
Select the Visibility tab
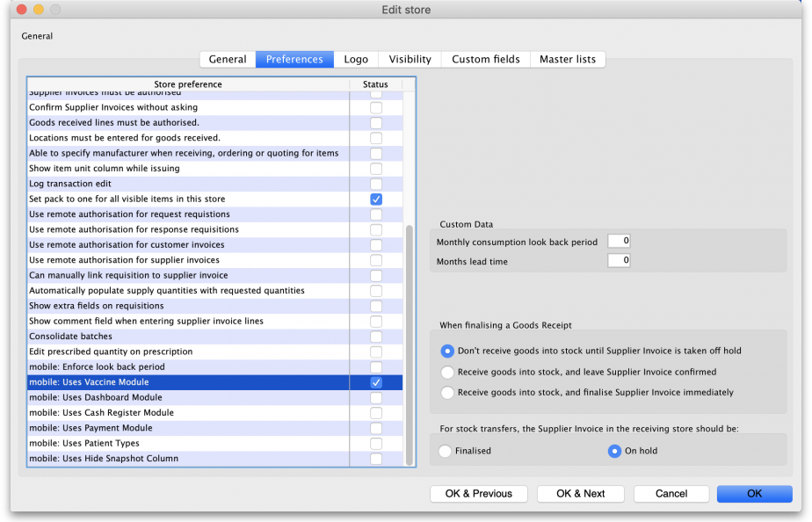(410, 59)
